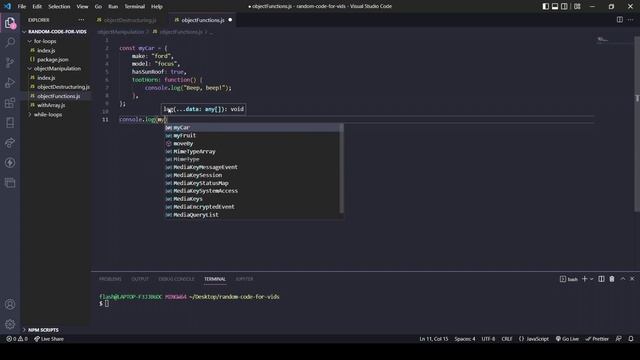Click errors and warnings count in status bar
The height and width of the screenshot is (360, 640).
point(17,339)
